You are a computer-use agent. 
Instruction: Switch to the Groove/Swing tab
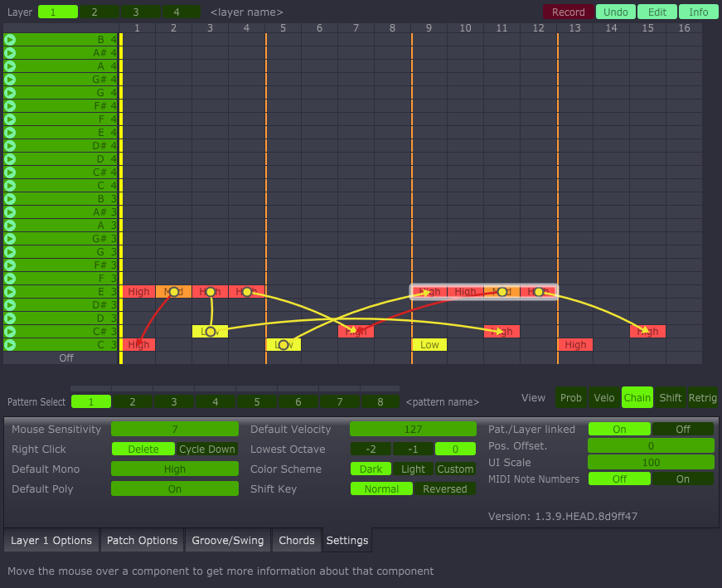coord(228,541)
